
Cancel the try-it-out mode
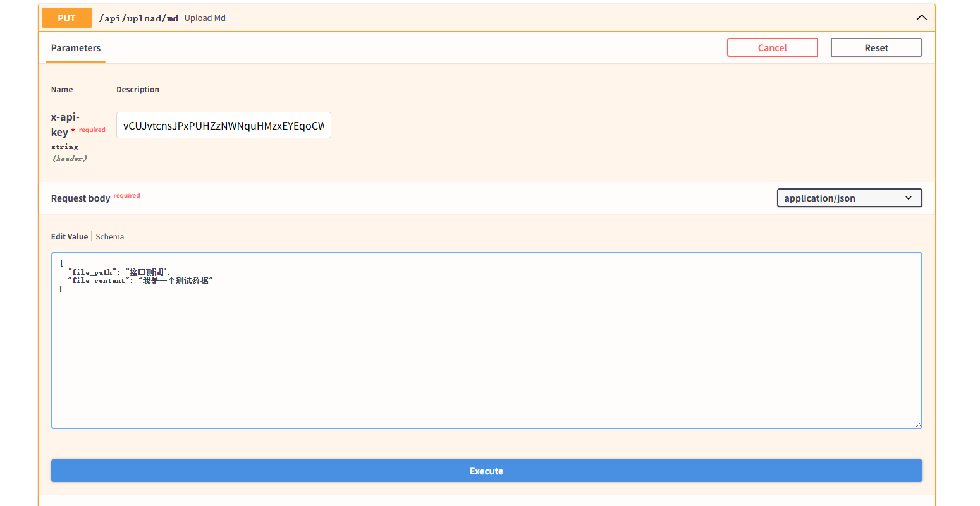773,47
